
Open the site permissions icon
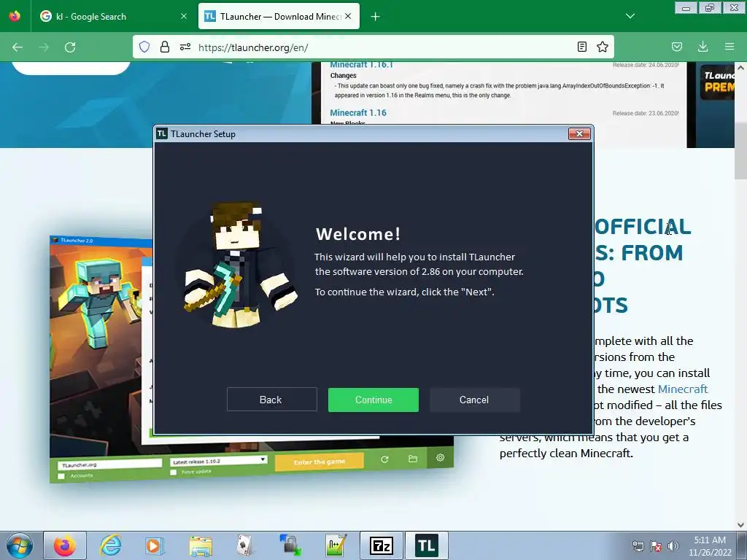[185, 47]
